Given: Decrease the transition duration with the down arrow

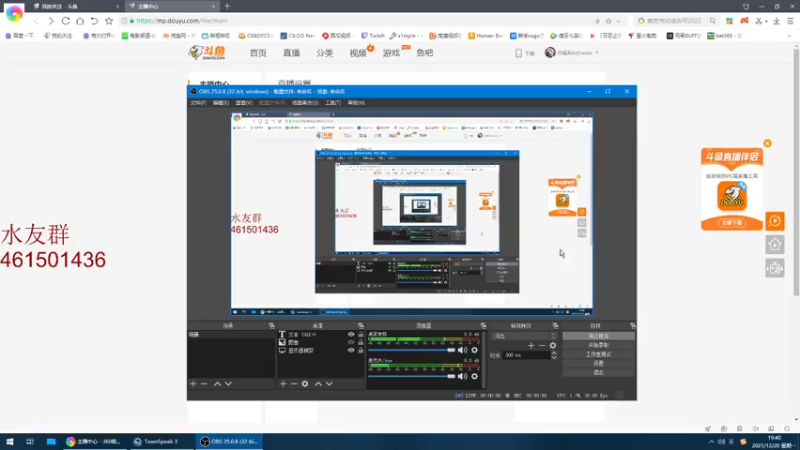Looking at the screenshot, I should tap(554, 357).
